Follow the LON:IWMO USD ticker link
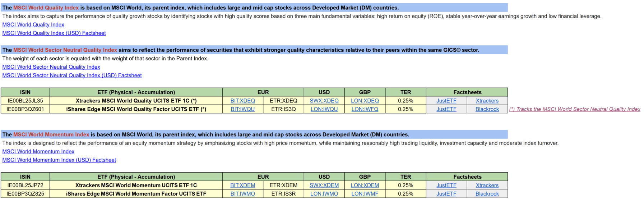 [324, 194]
